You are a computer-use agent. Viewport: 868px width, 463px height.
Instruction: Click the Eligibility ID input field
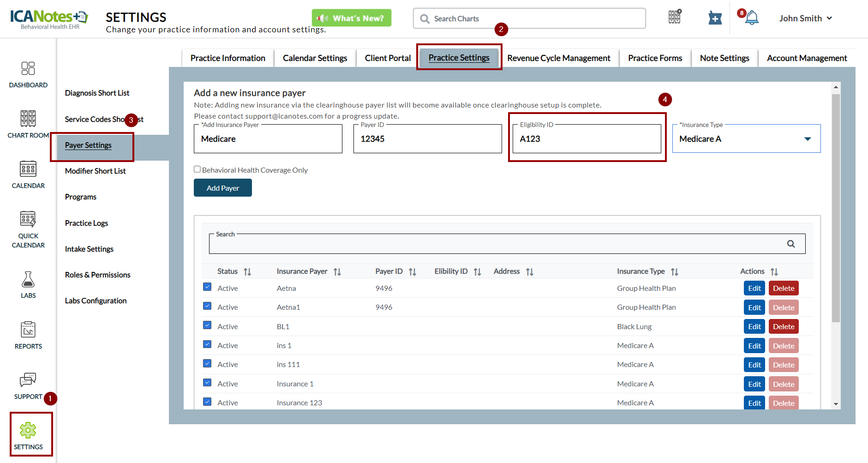click(x=587, y=139)
